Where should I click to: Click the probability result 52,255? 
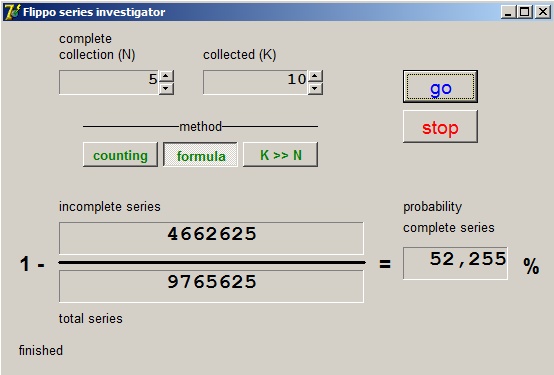click(x=455, y=263)
